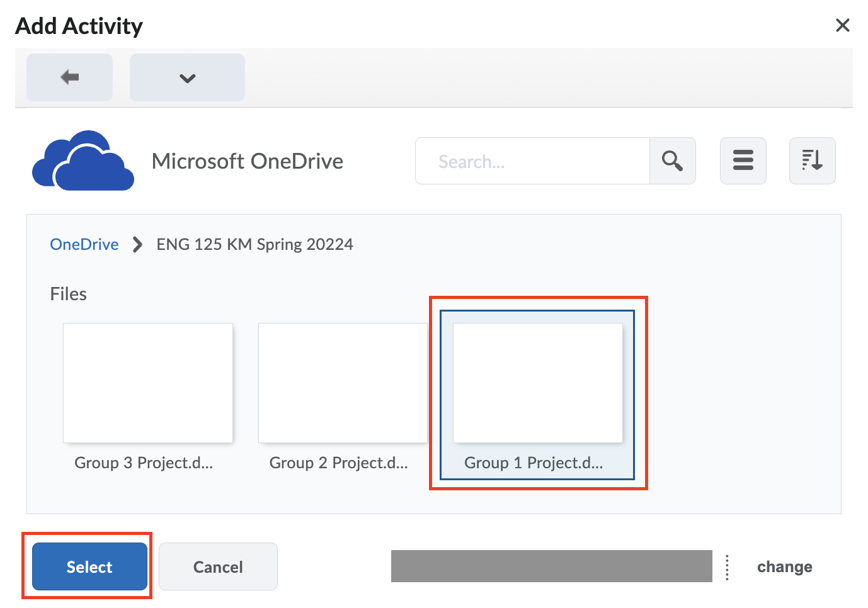Select the Group 1 Project file
Screen dimensions: 868x608
(537, 384)
